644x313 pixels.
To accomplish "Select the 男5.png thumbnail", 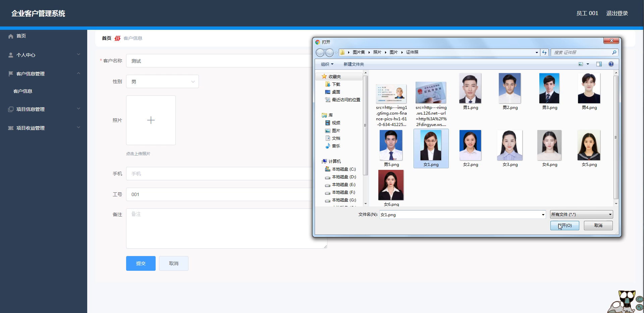I will [x=391, y=145].
